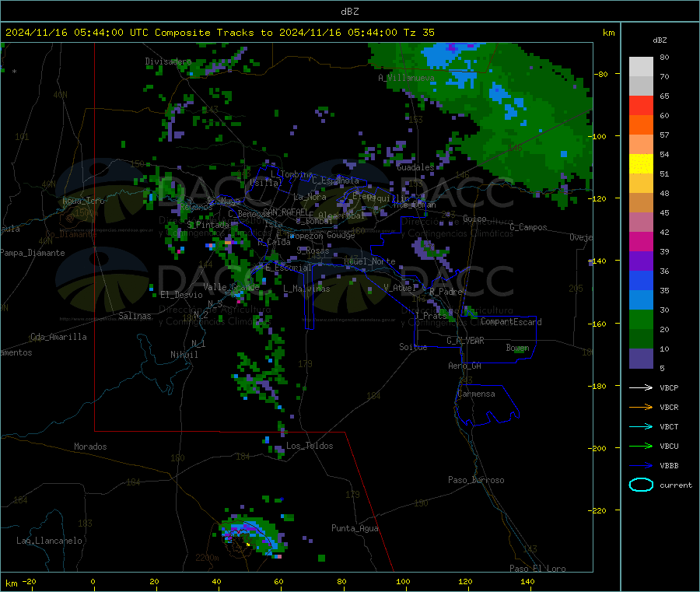The height and width of the screenshot is (592, 700).
Task: Select the yellow 54 dBZ color swatch
Action: (x=641, y=164)
